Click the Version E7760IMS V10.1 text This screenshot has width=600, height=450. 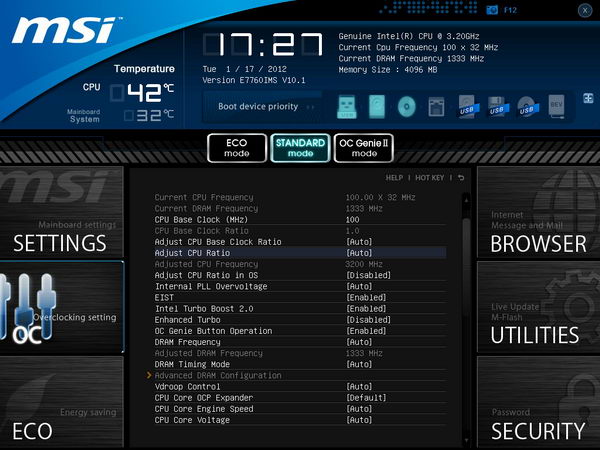[x=254, y=80]
